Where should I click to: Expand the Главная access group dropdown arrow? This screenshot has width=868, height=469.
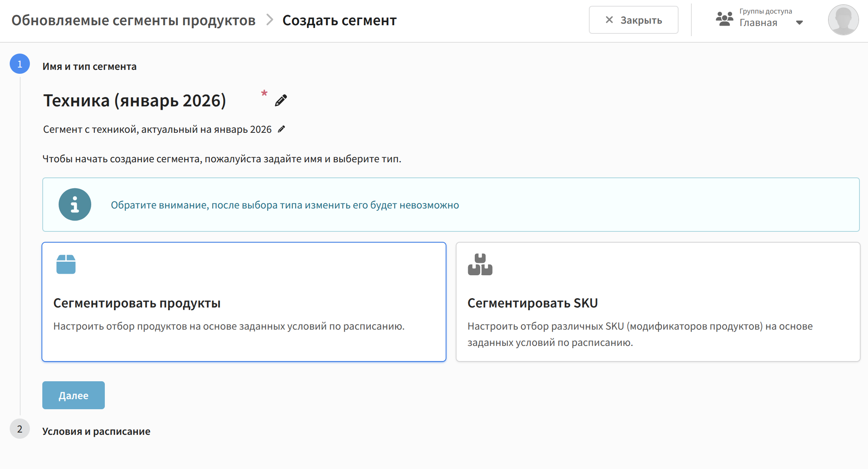[x=799, y=23]
